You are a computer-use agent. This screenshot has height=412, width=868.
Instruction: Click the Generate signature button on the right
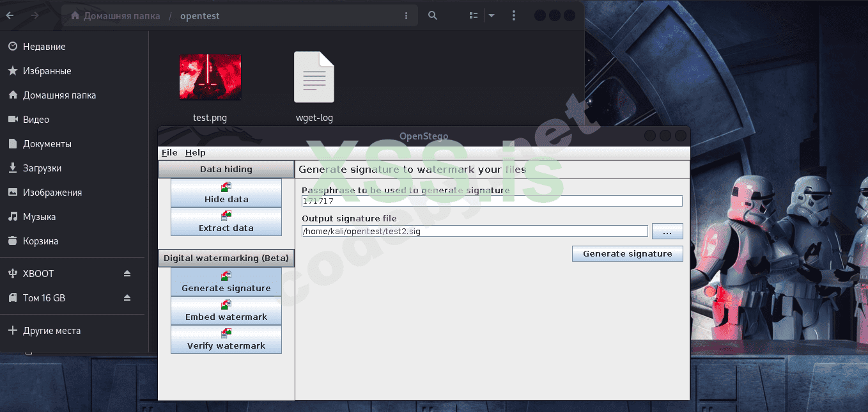(x=628, y=254)
